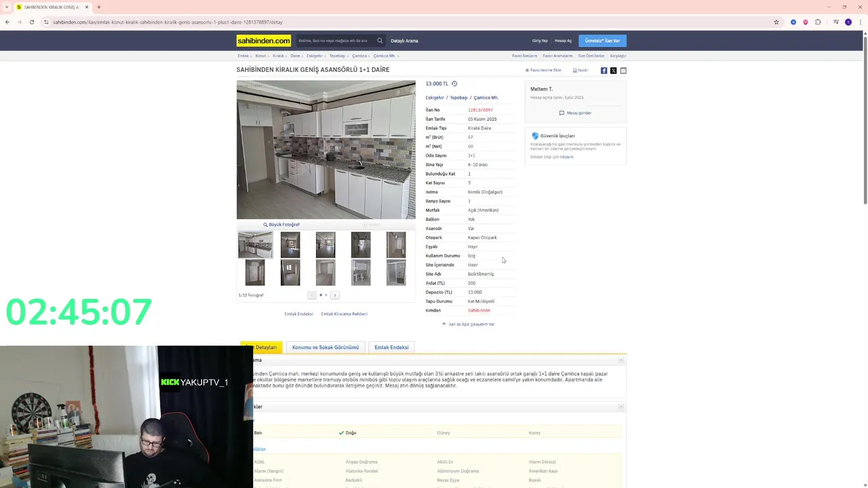The width and height of the screenshot is (868, 488).
Task: Open Büyük Fotoğraf view
Action: [281, 224]
